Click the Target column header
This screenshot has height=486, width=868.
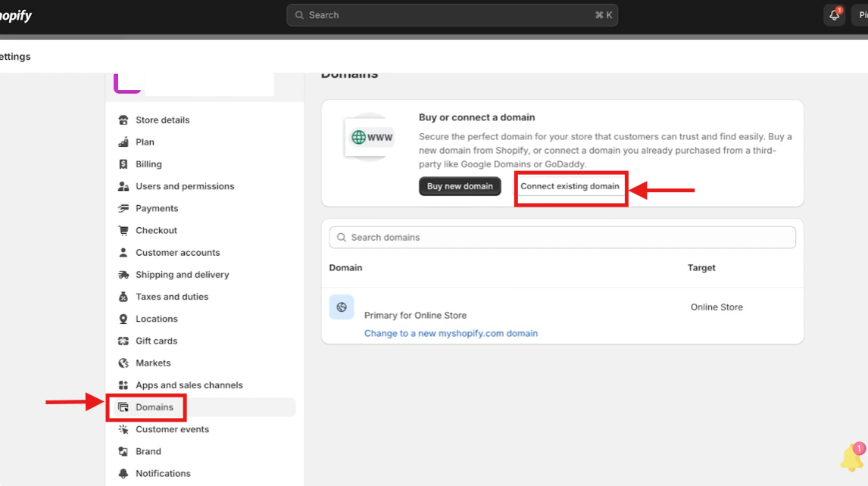701,268
